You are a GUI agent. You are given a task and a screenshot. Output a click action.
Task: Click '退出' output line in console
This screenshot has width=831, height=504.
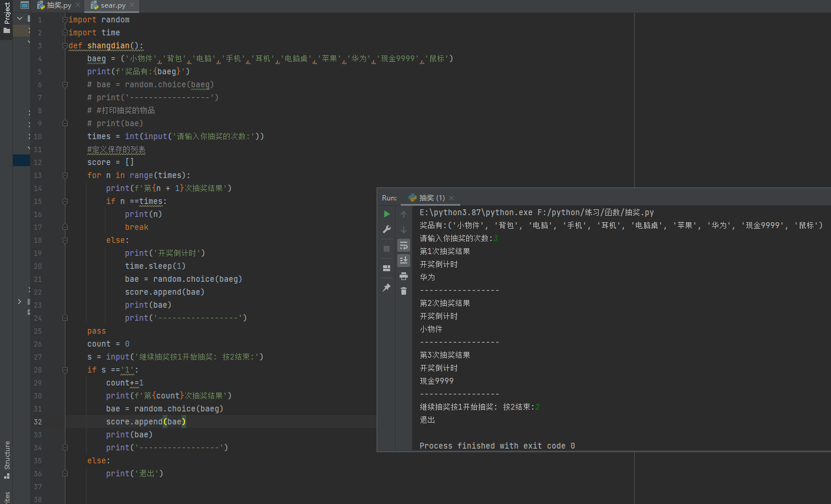[x=427, y=420]
